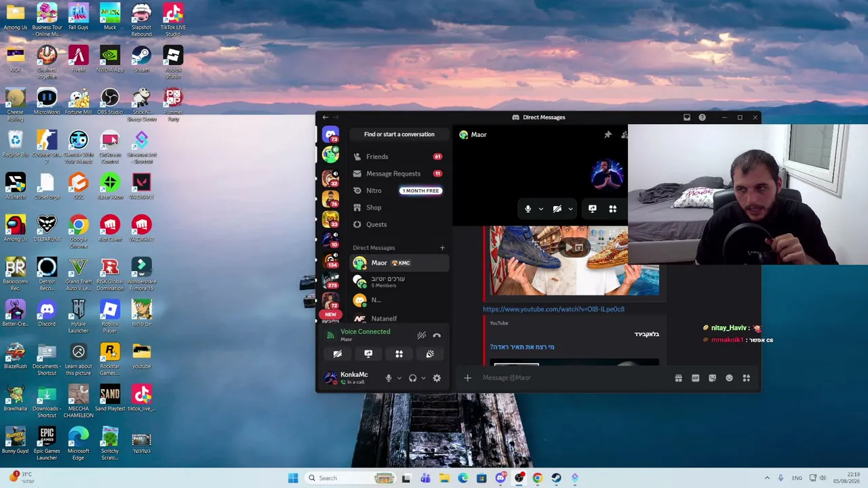Select the OBS Studio desktop icon
The image size is (868, 488).
[x=110, y=102]
